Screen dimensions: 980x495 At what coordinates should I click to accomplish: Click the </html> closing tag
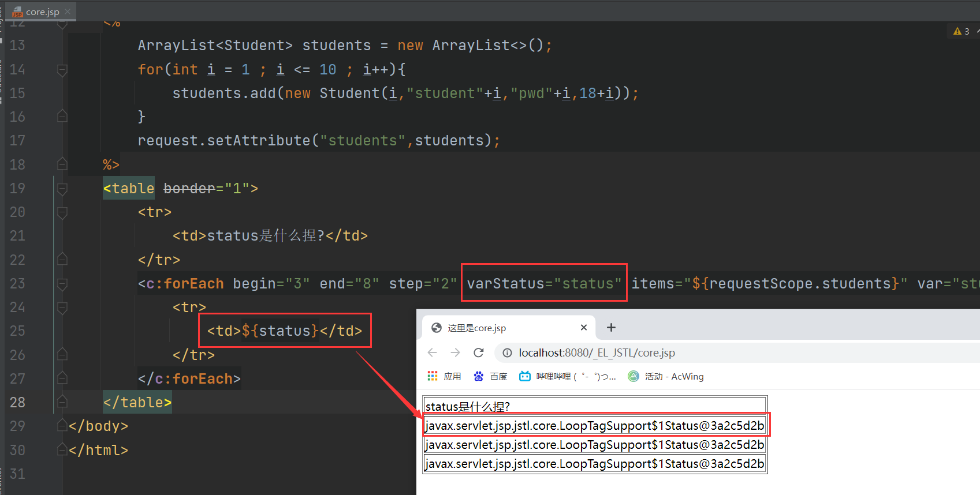point(98,450)
